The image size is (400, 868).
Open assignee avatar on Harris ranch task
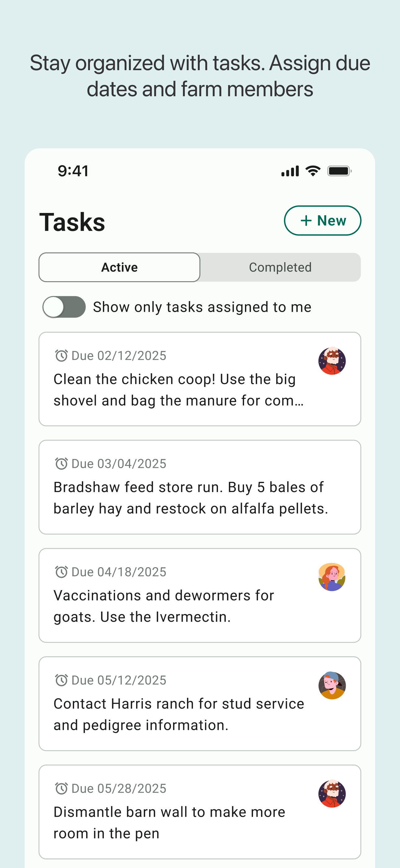click(x=332, y=685)
